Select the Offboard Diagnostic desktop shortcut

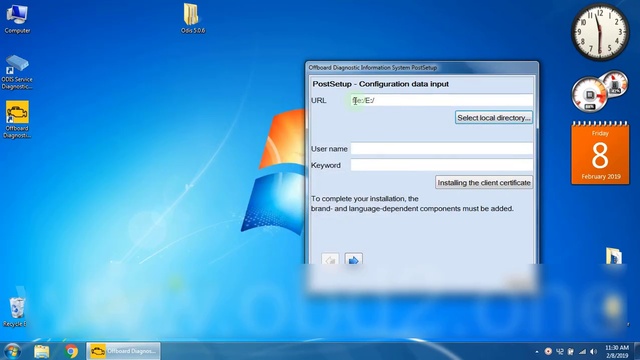point(17,119)
